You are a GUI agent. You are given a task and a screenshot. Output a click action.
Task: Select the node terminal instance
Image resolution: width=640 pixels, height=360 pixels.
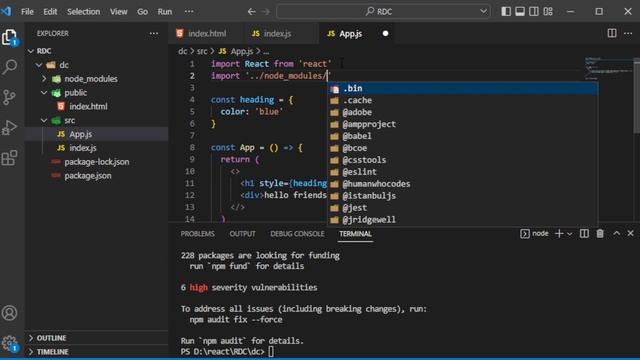[534, 233]
